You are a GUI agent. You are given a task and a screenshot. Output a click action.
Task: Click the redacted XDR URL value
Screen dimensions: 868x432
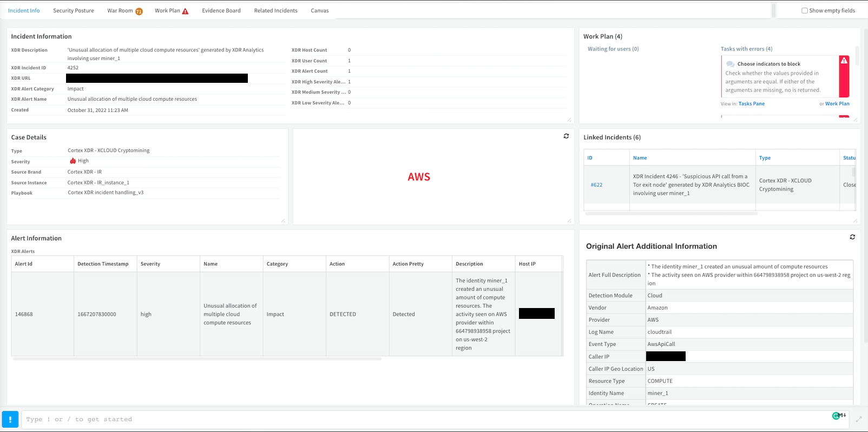click(157, 78)
